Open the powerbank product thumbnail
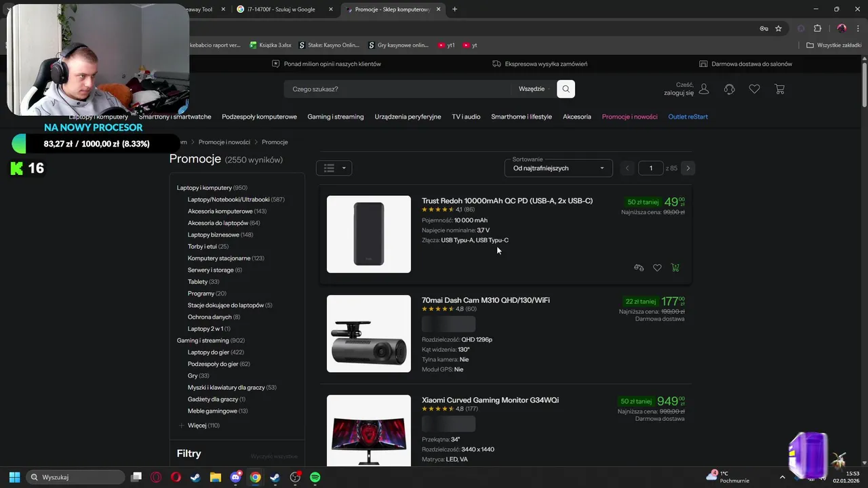Viewport: 868px width, 488px height. pyautogui.click(x=369, y=235)
